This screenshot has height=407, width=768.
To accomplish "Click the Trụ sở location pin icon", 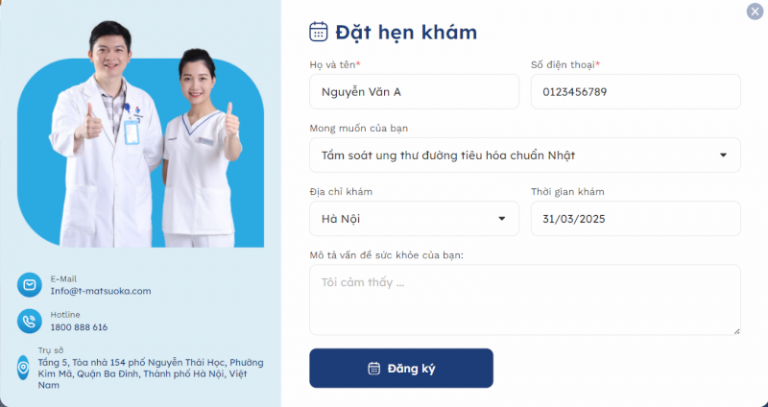I will click(x=23, y=368).
